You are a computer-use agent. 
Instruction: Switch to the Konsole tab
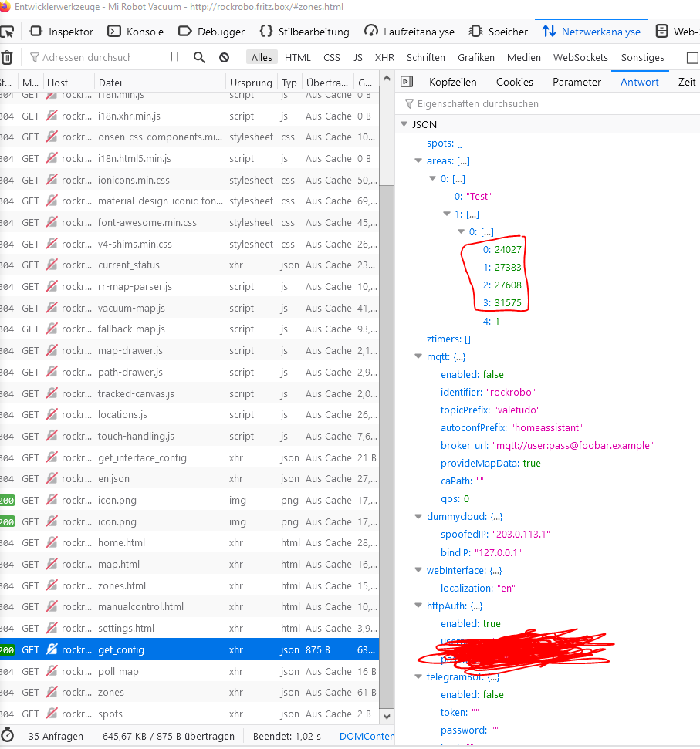click(135, 32)
